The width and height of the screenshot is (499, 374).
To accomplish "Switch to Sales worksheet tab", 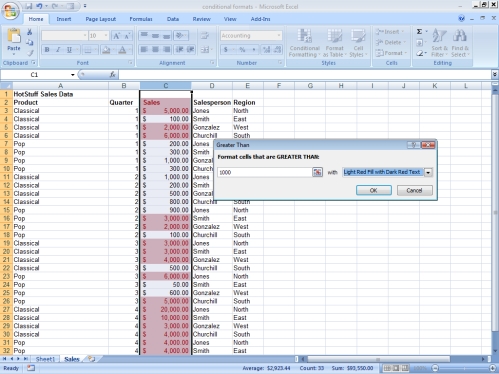I will click(x=72, y=359).
